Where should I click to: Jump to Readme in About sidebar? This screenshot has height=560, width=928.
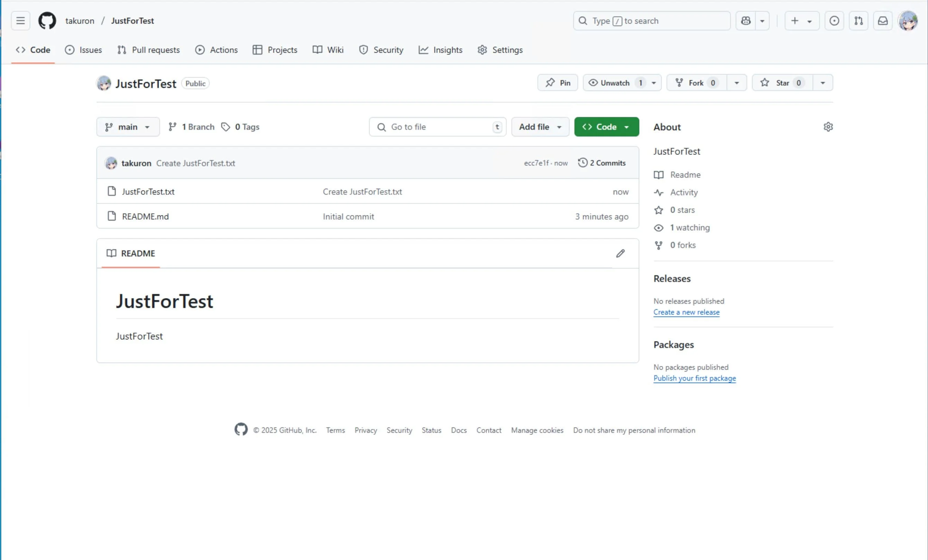click(x=677, y=175)
